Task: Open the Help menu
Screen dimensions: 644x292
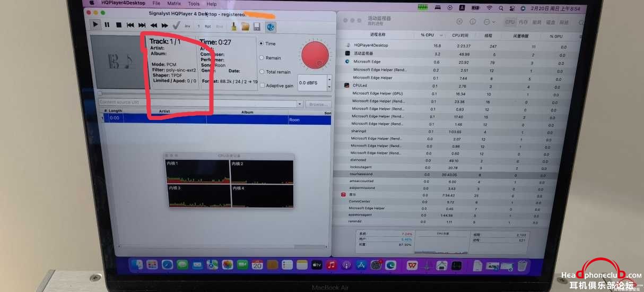Action: 212,4
